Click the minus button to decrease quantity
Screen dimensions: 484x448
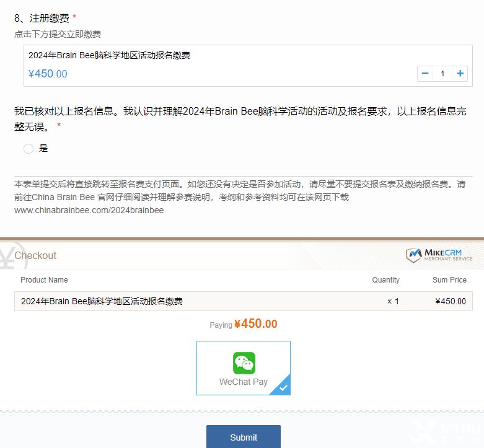425,74
